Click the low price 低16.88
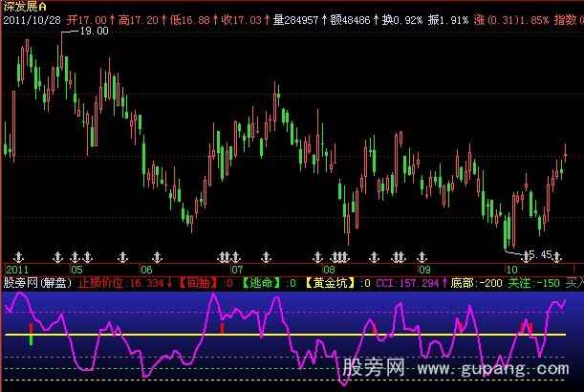Image resolution: width=584 pixels, height=392 pixels. 190,20
